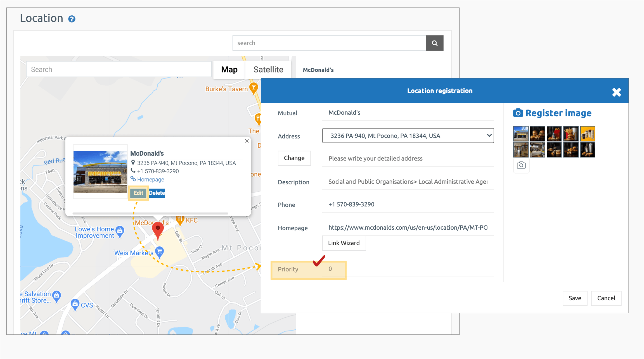Close the Location registration dialog

(616, 92)
